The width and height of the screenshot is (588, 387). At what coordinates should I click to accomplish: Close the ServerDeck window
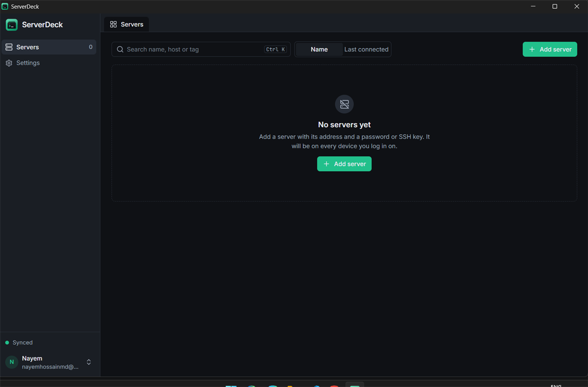[577, 6]
